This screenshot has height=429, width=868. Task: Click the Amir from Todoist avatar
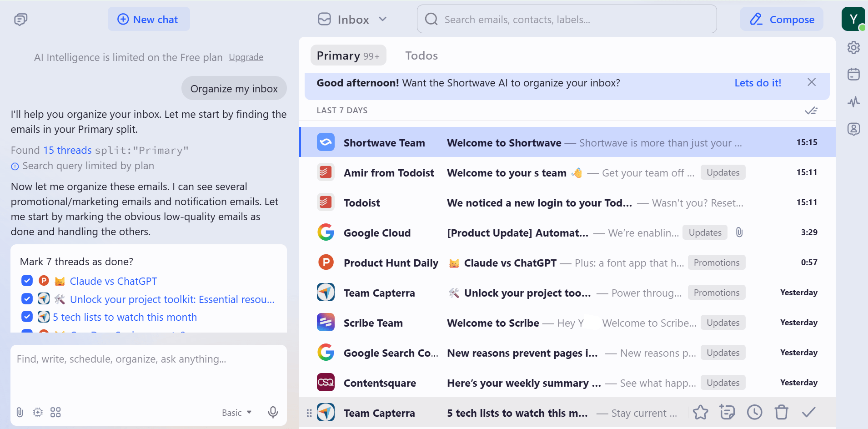tap(326, 172)
